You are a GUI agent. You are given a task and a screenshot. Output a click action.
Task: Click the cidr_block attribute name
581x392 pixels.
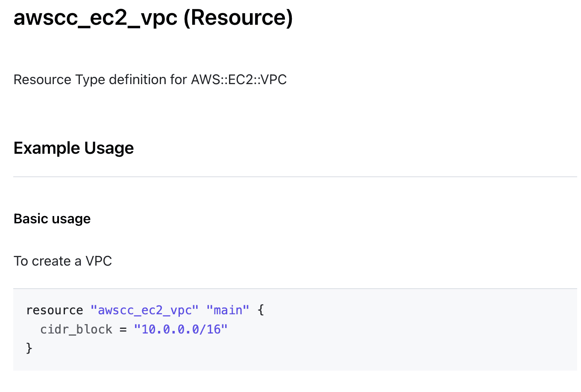76,330
